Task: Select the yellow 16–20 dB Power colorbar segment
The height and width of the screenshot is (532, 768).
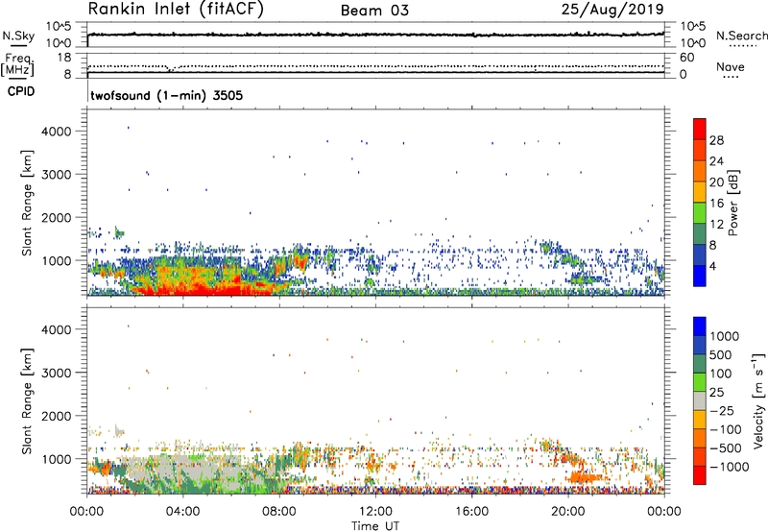Action: pos(700,192)
